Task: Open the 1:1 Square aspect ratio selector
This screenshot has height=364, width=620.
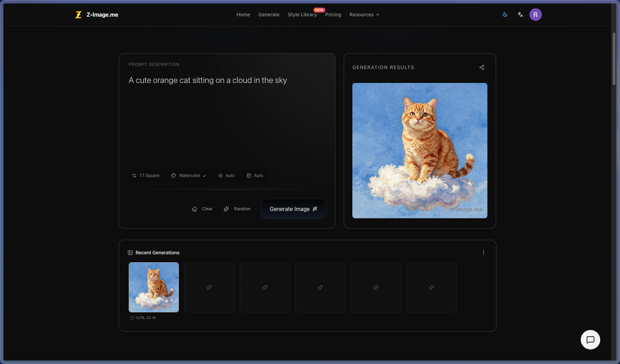Action: coord(145,176)
